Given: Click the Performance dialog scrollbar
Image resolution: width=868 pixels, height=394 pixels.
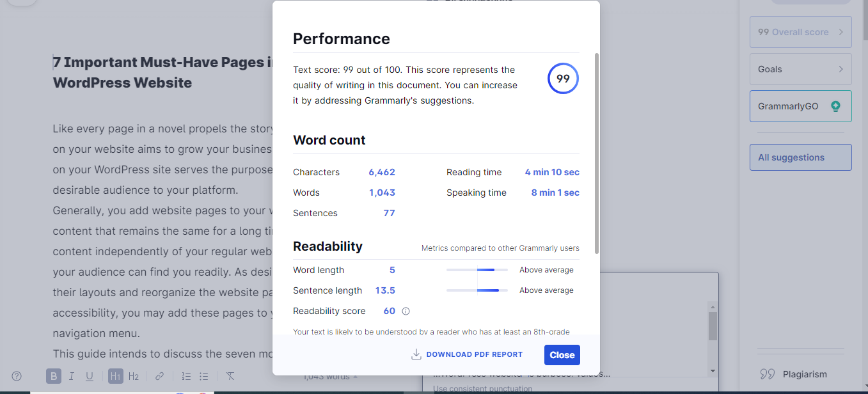Looking at the screenshot, I should [597, 154].
